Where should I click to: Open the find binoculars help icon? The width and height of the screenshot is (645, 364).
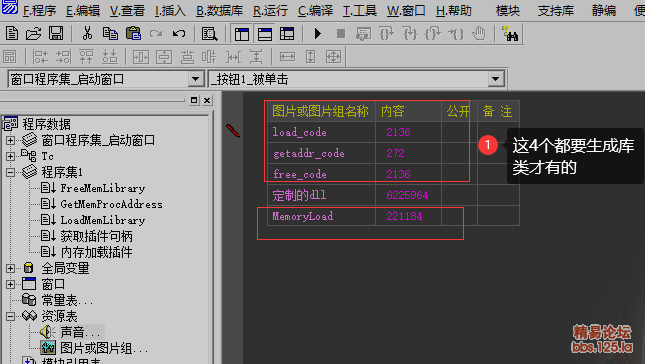tap(510, 33)
